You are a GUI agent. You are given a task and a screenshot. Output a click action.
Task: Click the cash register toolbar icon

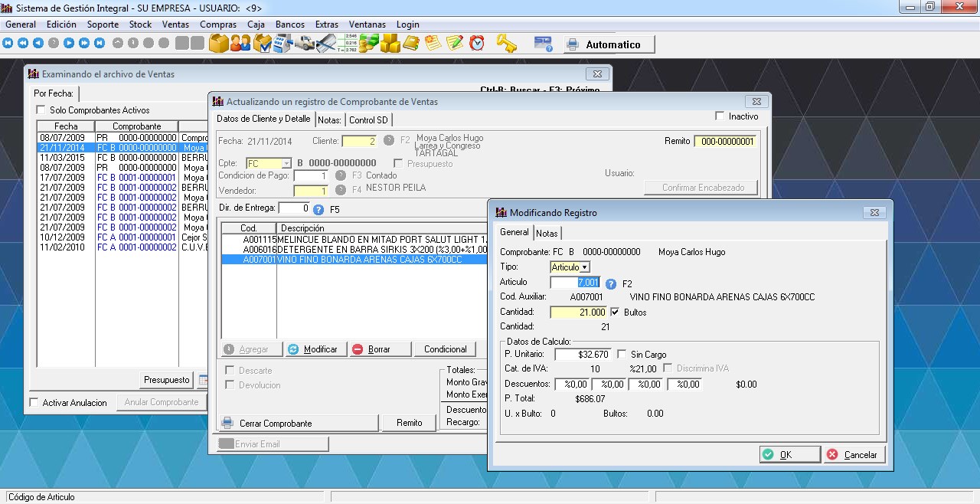click(283, 44)
